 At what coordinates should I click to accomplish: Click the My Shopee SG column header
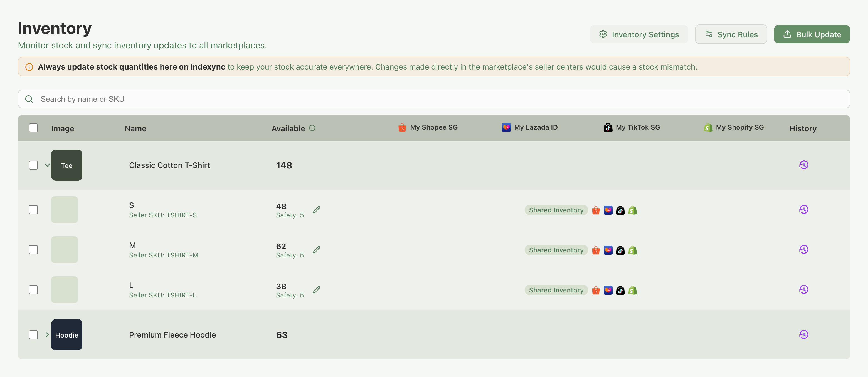(x=428, y=128)
